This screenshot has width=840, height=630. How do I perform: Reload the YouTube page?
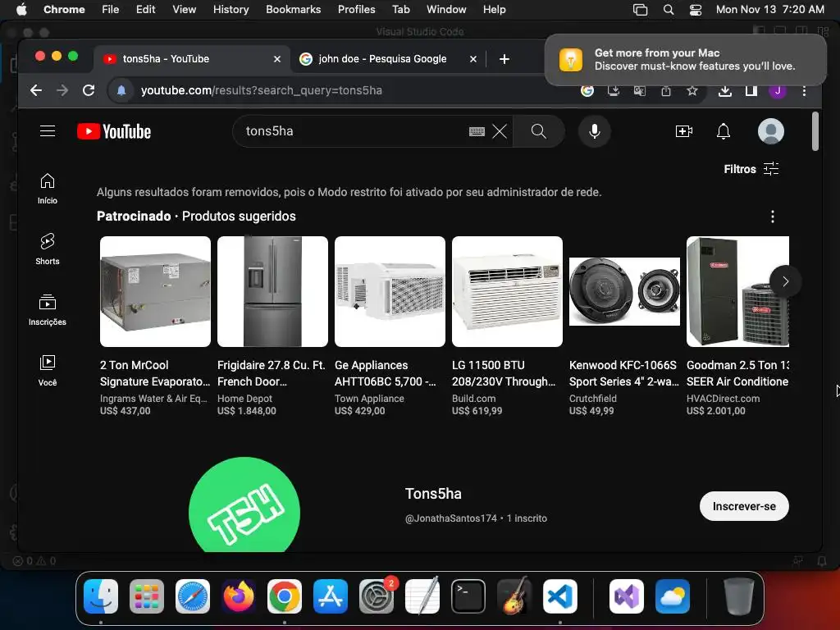point(89,90)
